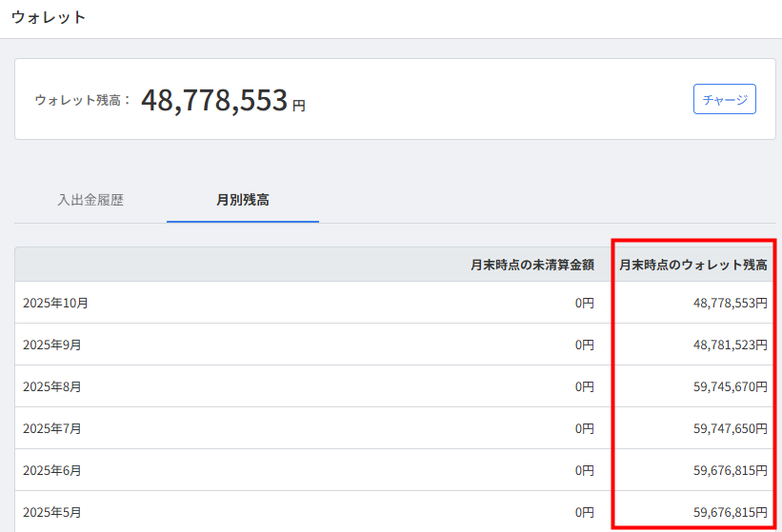
Task: Click the 48,781,523円 balance cell
Action: [x=730, y=345]
